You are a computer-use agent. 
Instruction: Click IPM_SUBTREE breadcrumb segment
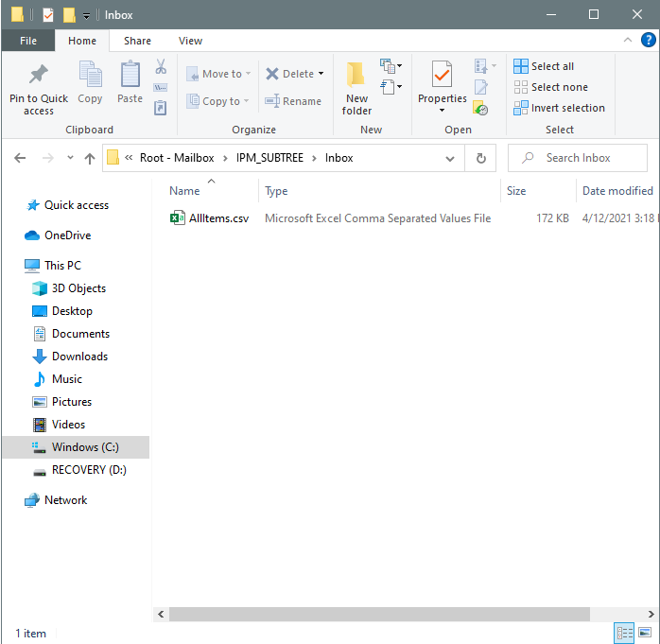pos(269,158)
